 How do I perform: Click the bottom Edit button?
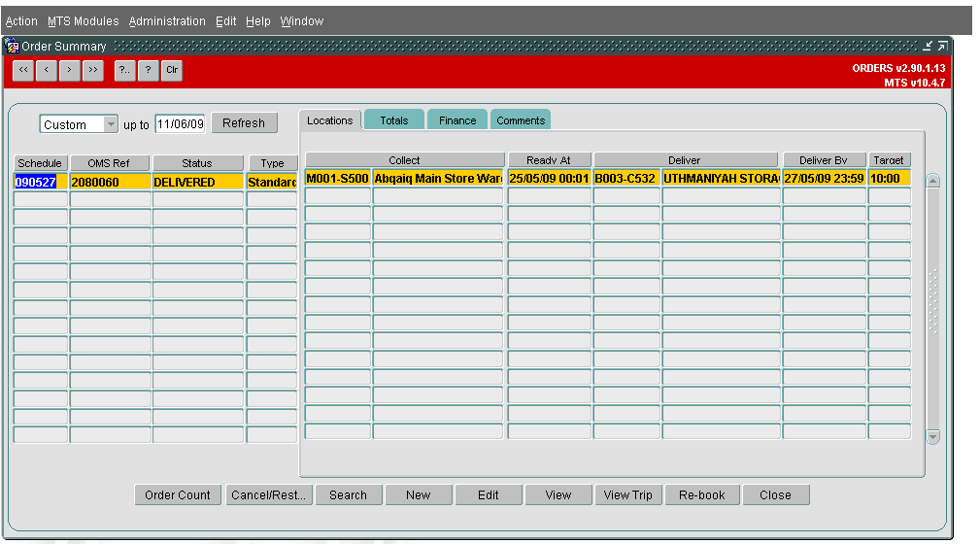point(489,495)
